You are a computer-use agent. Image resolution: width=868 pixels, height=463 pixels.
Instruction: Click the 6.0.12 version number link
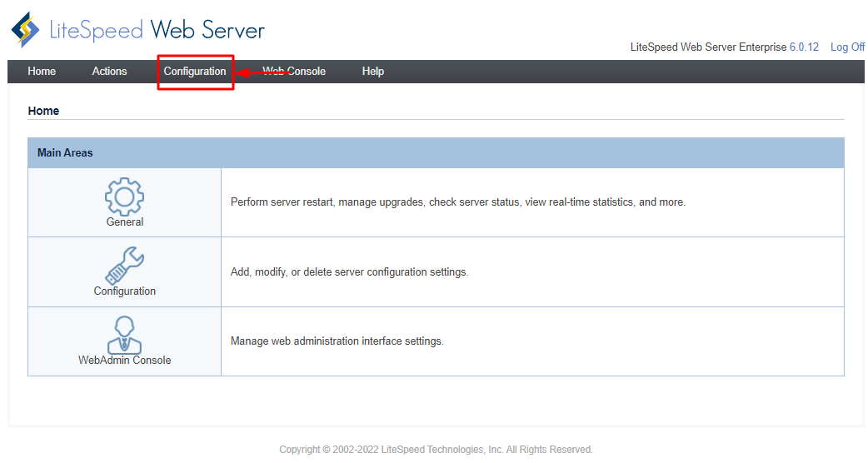[804, 47]
